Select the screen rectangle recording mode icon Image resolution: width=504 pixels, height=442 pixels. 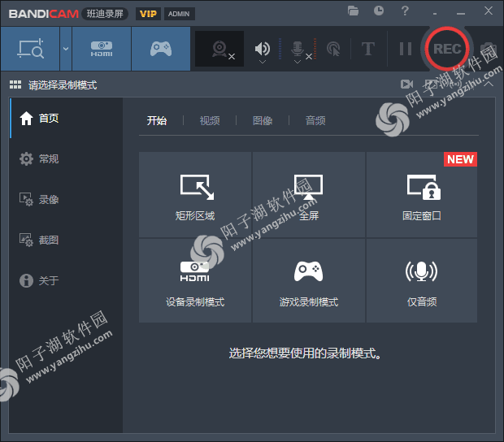(x=30, y=49)
